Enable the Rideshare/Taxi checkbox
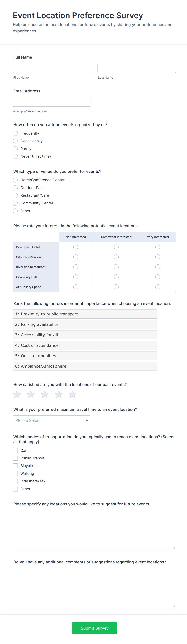This screenshot has height=644, width=187. tap(15, 481)
